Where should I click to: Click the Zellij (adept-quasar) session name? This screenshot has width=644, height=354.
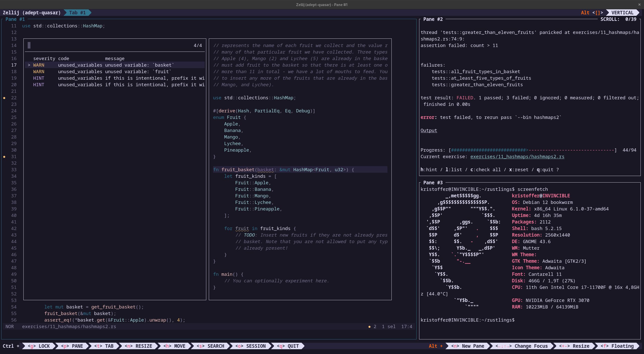coord(32,13)
